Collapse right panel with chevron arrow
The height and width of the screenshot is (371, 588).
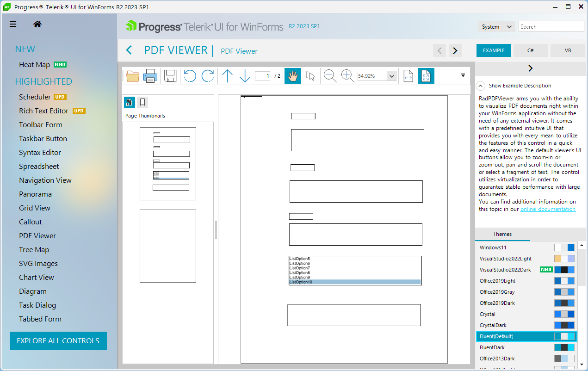[x=530, y=68]
